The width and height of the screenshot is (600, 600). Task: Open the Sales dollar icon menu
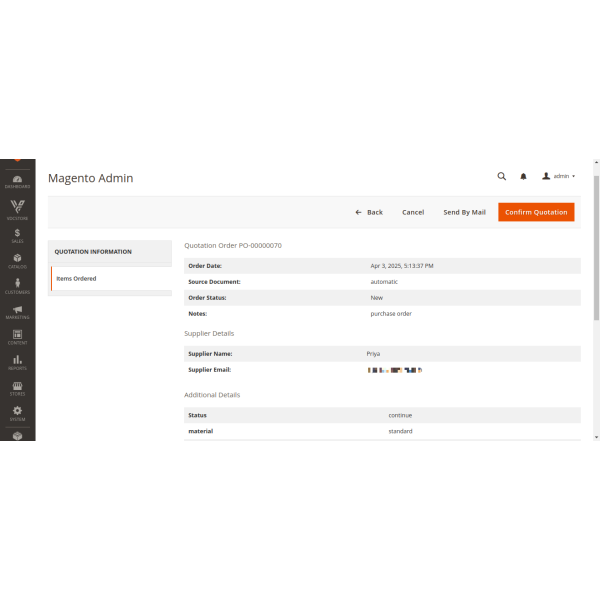17,235
